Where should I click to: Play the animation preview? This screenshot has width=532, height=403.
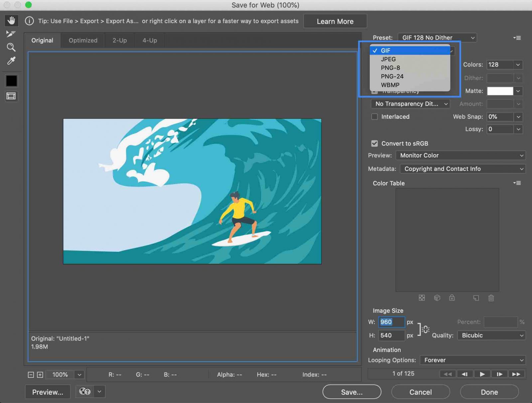pyautogui.click(x=482, y=374)
